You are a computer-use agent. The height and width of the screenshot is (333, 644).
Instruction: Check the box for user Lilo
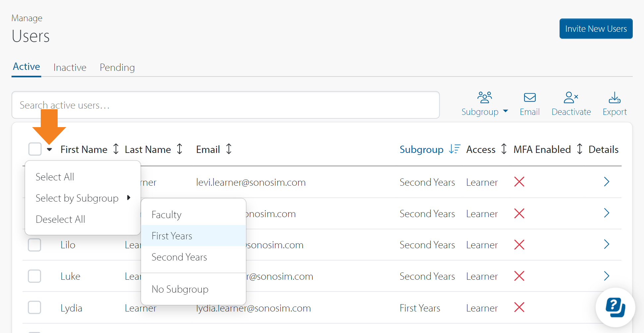[x=34, y=245]
